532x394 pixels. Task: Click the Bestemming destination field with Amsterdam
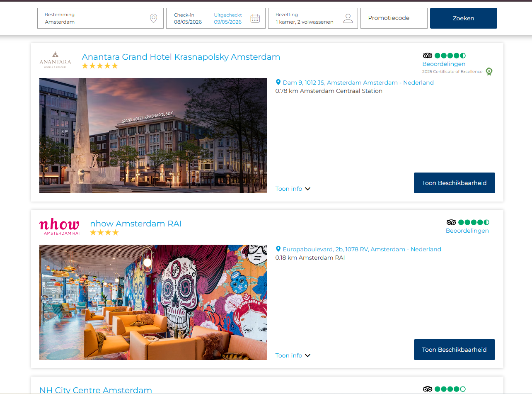pos(100,18)
